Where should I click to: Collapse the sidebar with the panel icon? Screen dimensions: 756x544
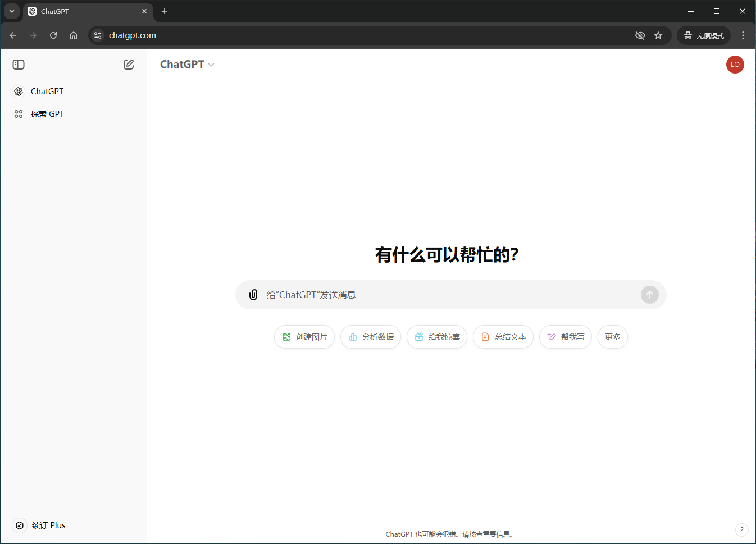[19, 65]
